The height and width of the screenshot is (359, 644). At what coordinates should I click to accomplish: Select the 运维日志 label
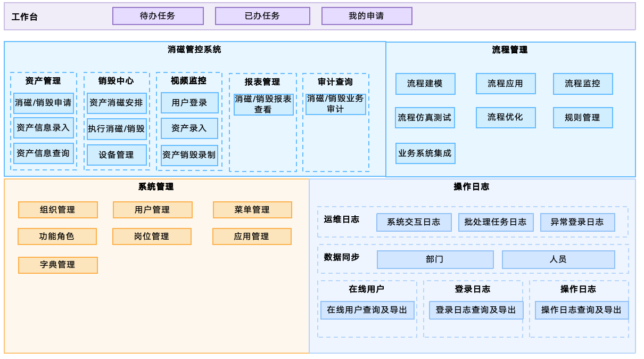[342, 219]
